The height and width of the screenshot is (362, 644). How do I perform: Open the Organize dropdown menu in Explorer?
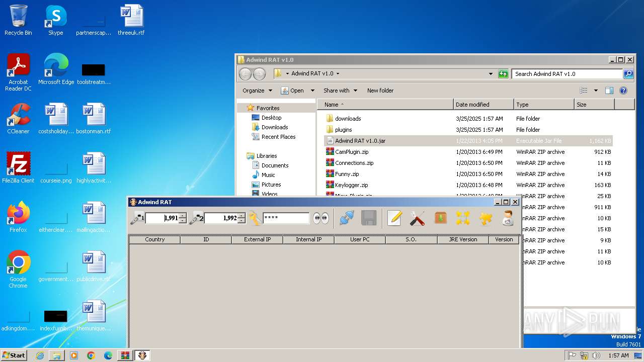coord(257,90)
